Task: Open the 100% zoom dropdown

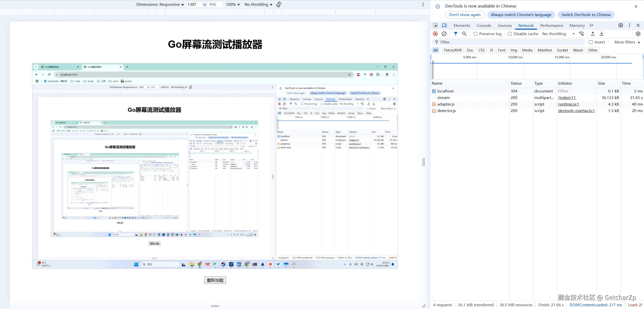Action: click(232, 5)
